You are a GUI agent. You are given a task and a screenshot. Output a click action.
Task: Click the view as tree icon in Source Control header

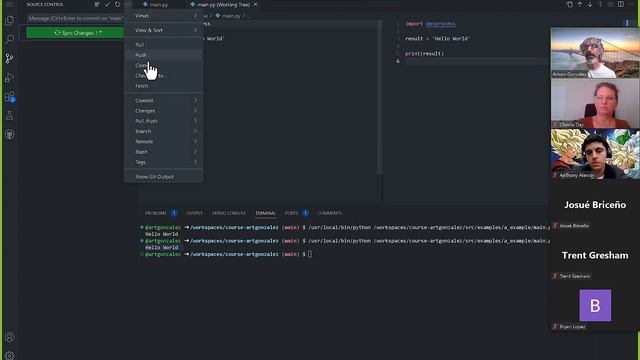coord(97,4)
